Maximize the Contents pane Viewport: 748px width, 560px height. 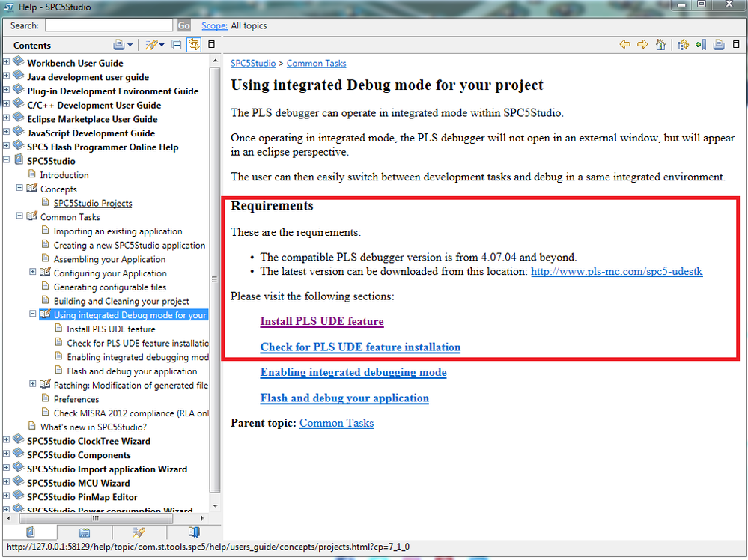[211, 44]
